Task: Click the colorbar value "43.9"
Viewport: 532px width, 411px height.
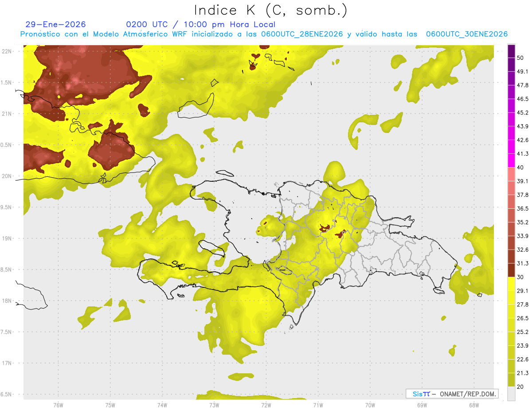Action: coord(523,126)
